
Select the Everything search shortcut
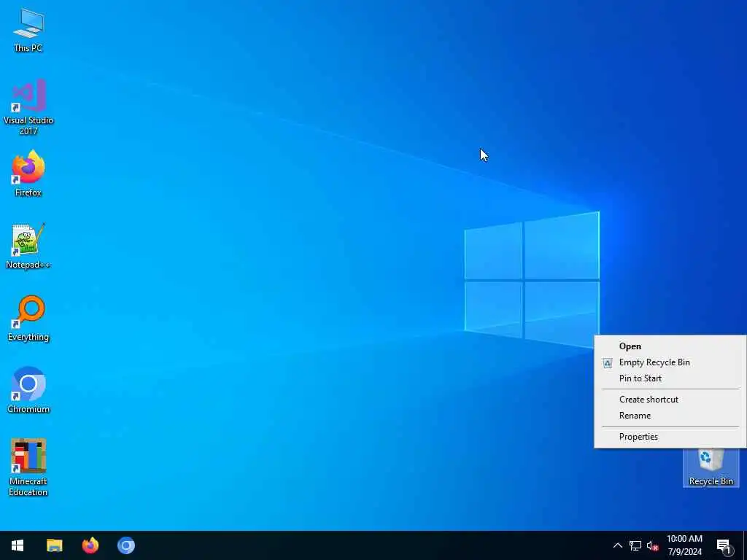click(x=28, y=318)
